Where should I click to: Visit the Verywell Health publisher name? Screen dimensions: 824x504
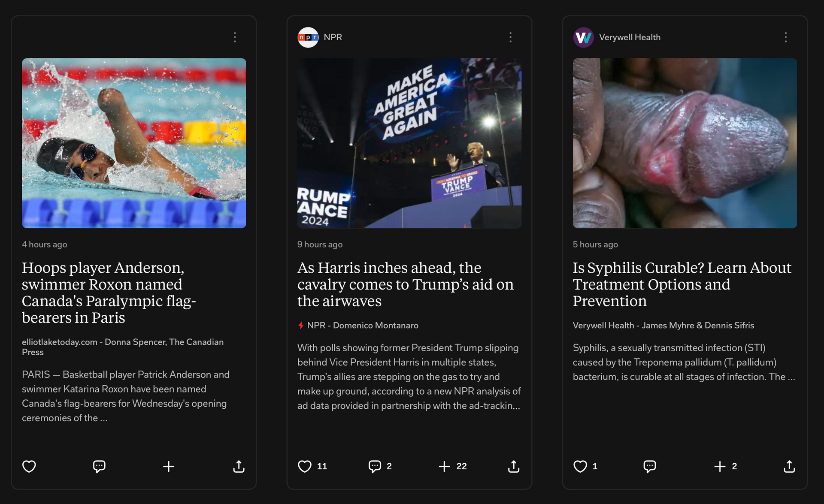coord(630,37)
